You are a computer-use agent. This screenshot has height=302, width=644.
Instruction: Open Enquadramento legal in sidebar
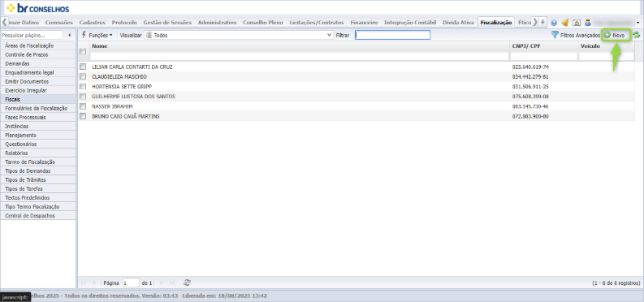coord(38,72)
